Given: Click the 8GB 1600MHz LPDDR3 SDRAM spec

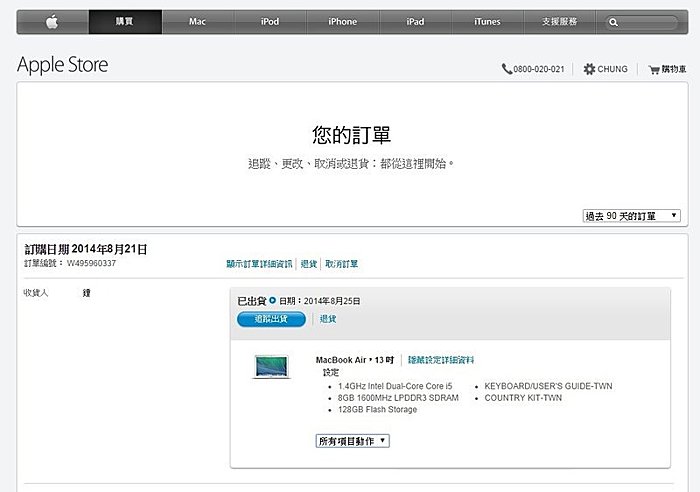Looking at the screenshot, I should coord(398,398).
